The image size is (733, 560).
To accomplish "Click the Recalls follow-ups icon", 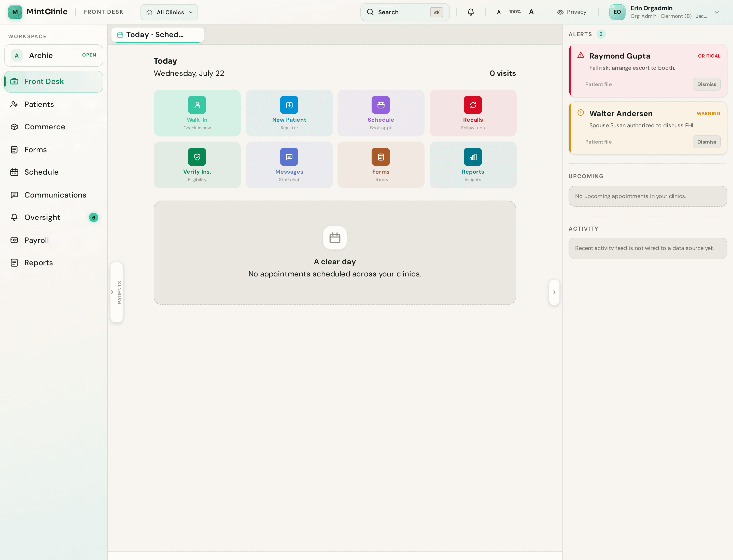I will (473, 105).
